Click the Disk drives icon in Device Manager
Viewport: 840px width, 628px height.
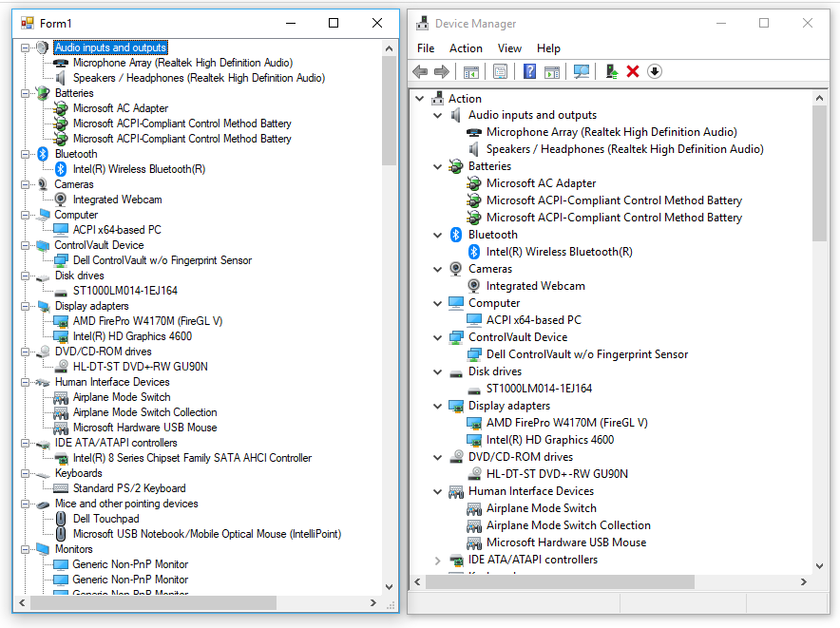[456, 373]
